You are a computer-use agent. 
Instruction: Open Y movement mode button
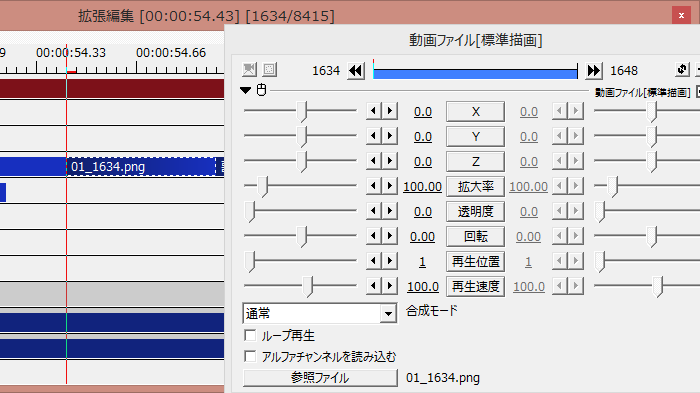[475, 136]
